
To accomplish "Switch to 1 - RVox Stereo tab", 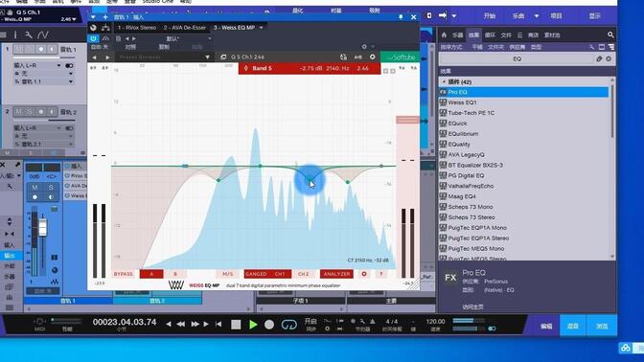I will pyautogui.click(x=137, y=28).
